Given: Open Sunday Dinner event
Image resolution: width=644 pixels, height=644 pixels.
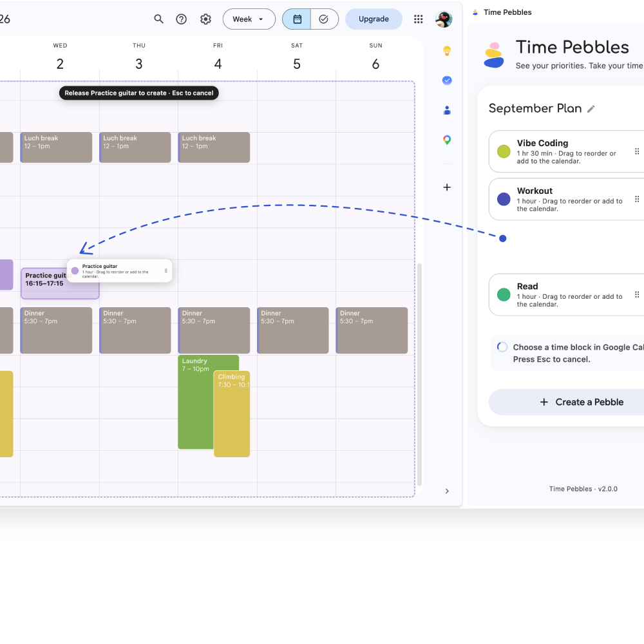Looking at the screenshot, I should 372,330.
